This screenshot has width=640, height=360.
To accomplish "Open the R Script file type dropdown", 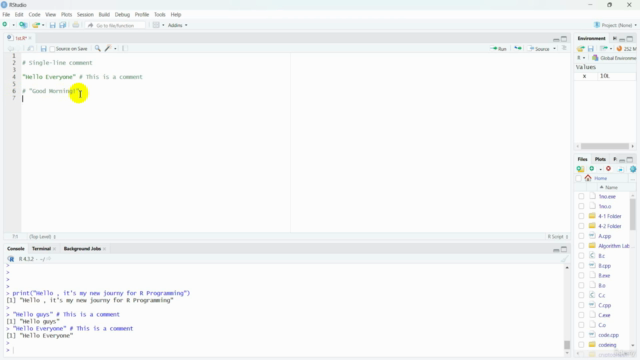I will coord(558,237).
